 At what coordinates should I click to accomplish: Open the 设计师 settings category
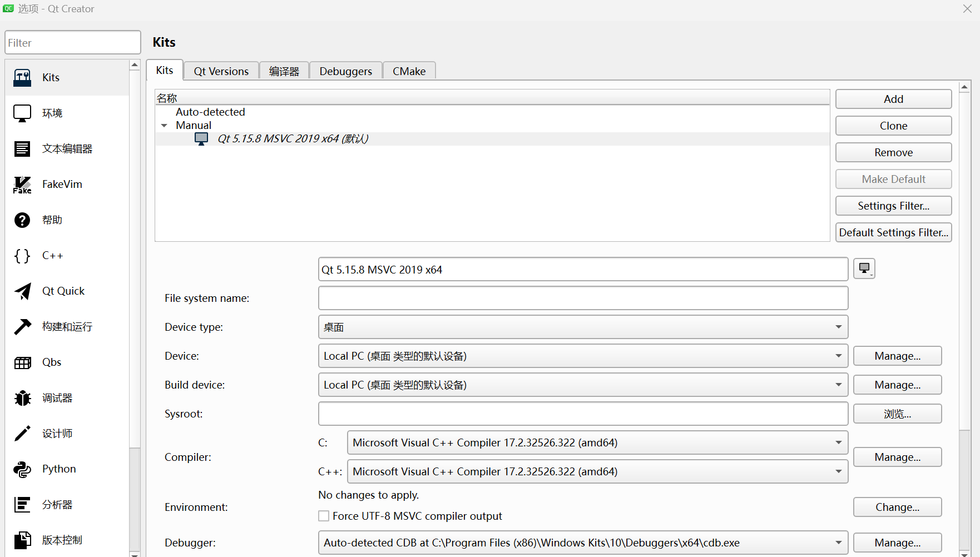(x=67, y=434)
